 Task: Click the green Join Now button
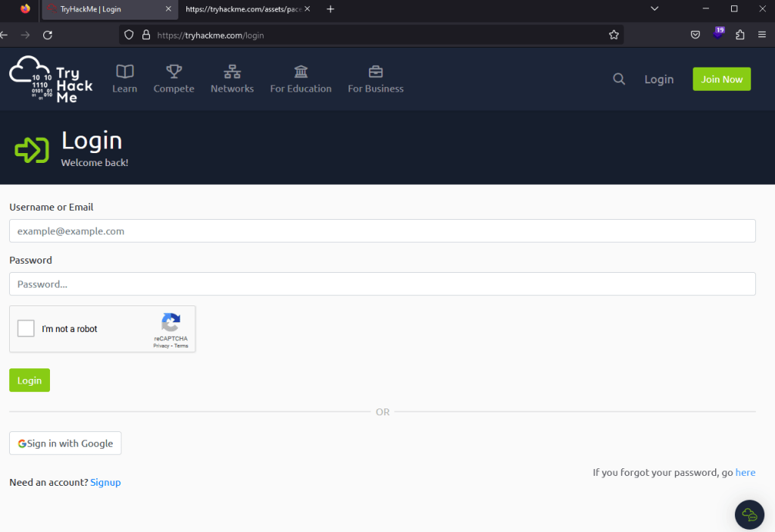pos(721,79)
